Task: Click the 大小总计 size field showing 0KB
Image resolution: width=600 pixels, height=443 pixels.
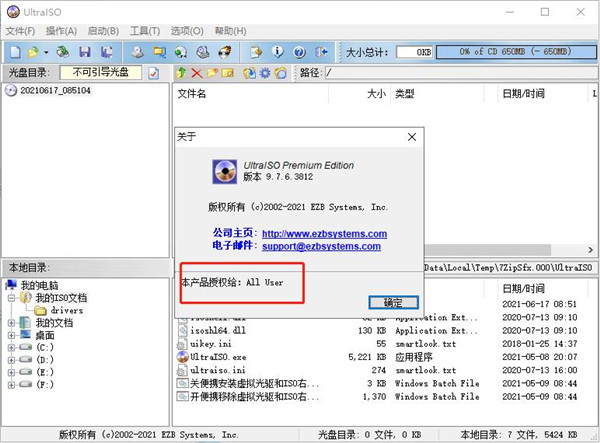Action: coord(414,52)
